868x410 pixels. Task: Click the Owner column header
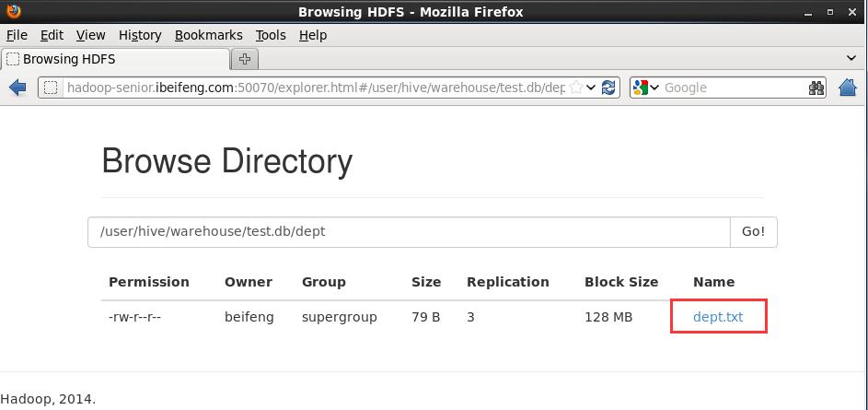click(249, 282)
